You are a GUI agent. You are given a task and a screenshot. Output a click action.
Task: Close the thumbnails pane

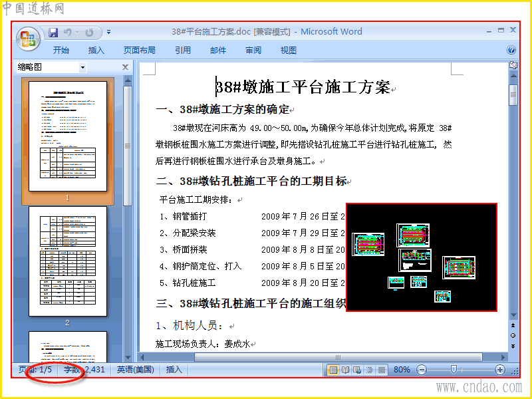[x=125, y=67]
